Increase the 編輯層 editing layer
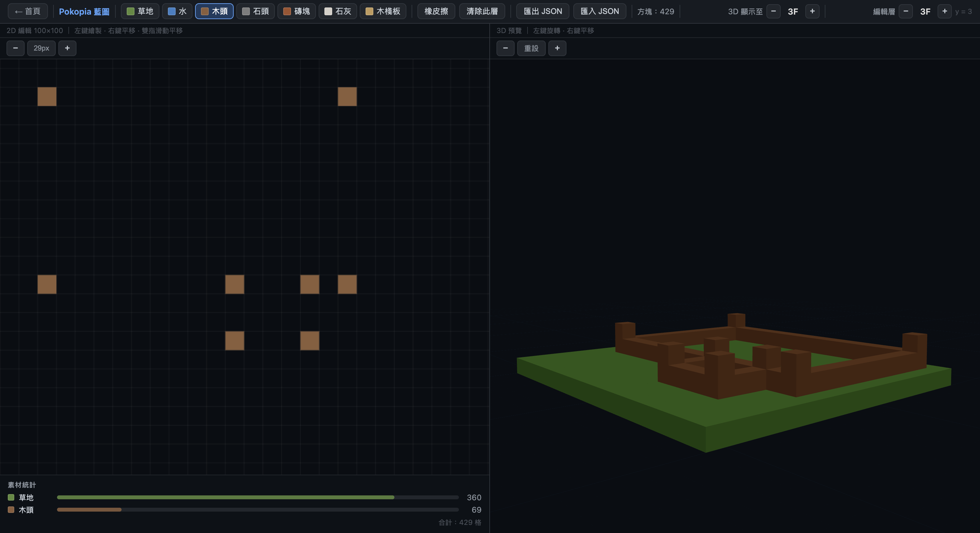Image resolution: width=980 pixels, height=533 pixels. click(944, 11)
